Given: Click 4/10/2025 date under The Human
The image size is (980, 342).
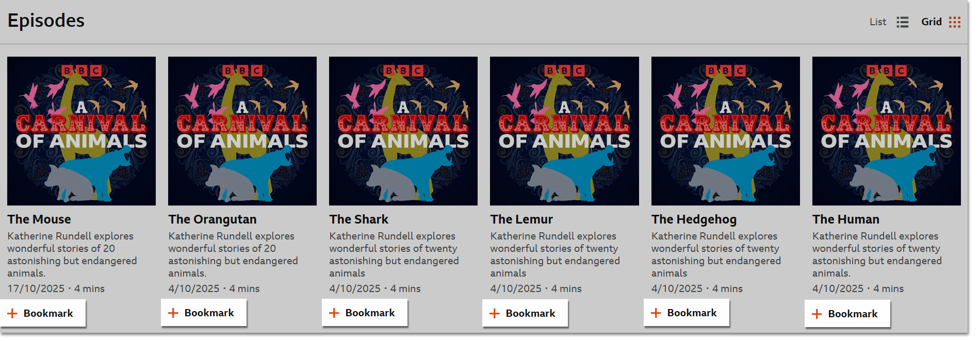Looking at the screenshot, I should tap(838, 288).
